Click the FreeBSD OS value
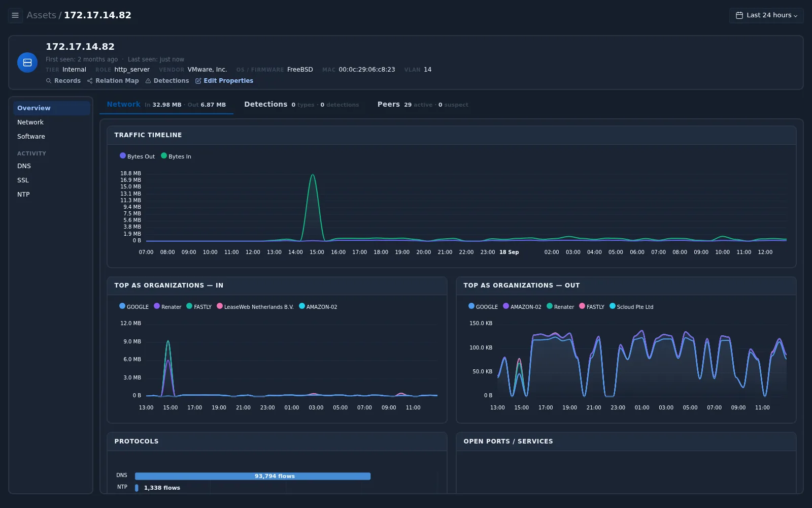Image resolution: width=812 pixels, height=508 pixels. (x=300, y=70)
